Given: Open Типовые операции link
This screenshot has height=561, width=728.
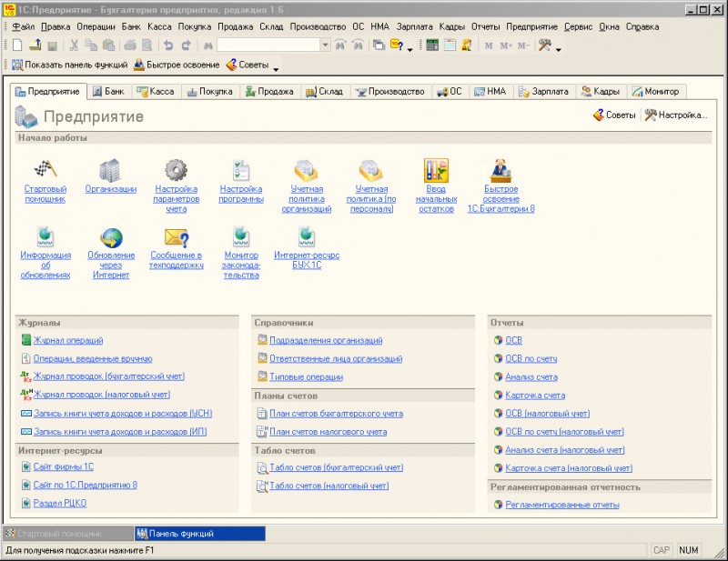Looking at the screenshot, I should tap(306, 376).
